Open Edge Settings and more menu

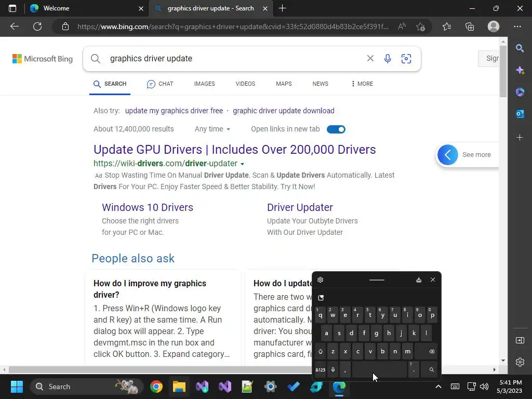tap(517, 26)
